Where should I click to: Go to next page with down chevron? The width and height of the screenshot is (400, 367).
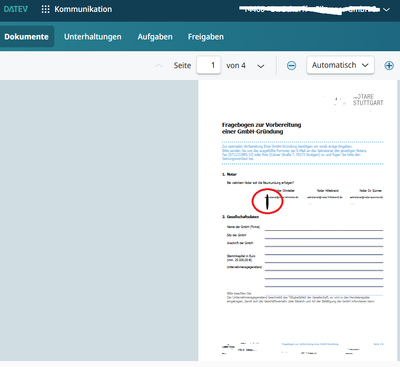tap(261, 66)
